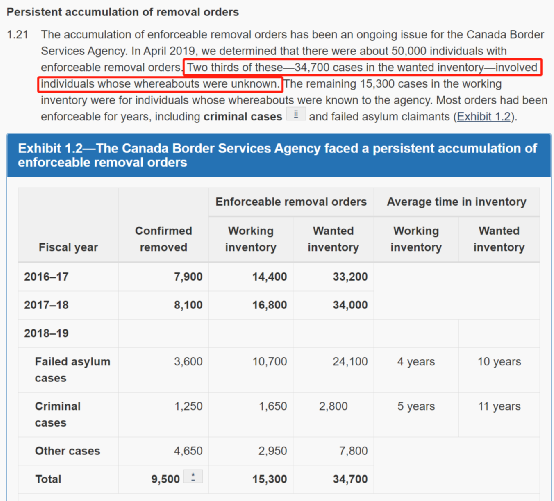The image size is (554, 501).
Task: Select the 'Persistent accumulation of removal orders' heading
Action: pyautogui.click(x=123, y=12)
